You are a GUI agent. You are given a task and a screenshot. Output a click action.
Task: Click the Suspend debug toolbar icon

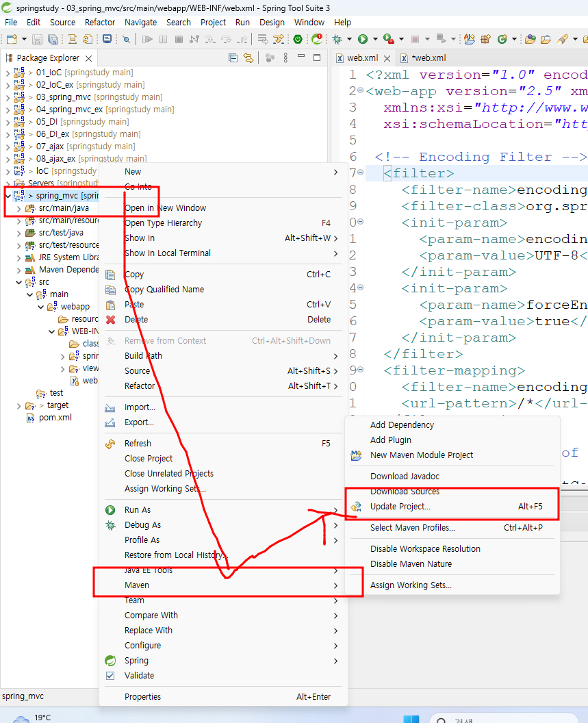click(x=163, y=40)
